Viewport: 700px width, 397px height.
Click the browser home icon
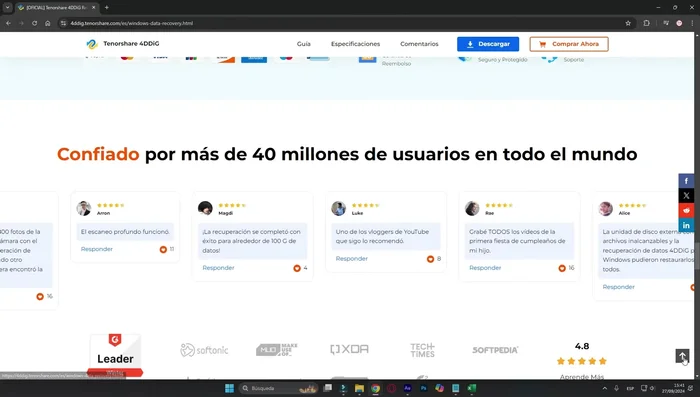tap(47, 23)
